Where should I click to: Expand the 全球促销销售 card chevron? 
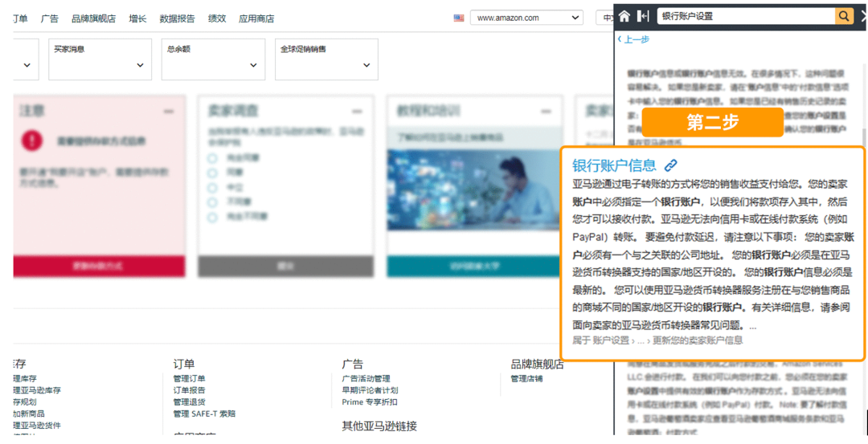(x=366, y=66)
